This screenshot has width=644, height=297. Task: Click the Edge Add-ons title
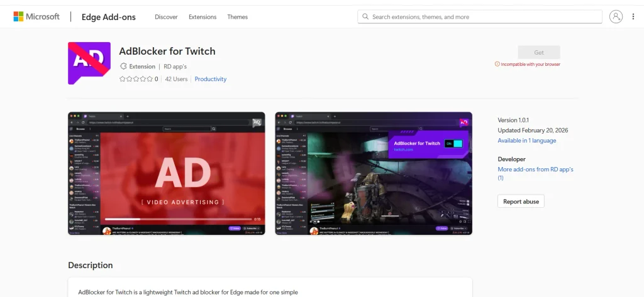pos(108,17)
